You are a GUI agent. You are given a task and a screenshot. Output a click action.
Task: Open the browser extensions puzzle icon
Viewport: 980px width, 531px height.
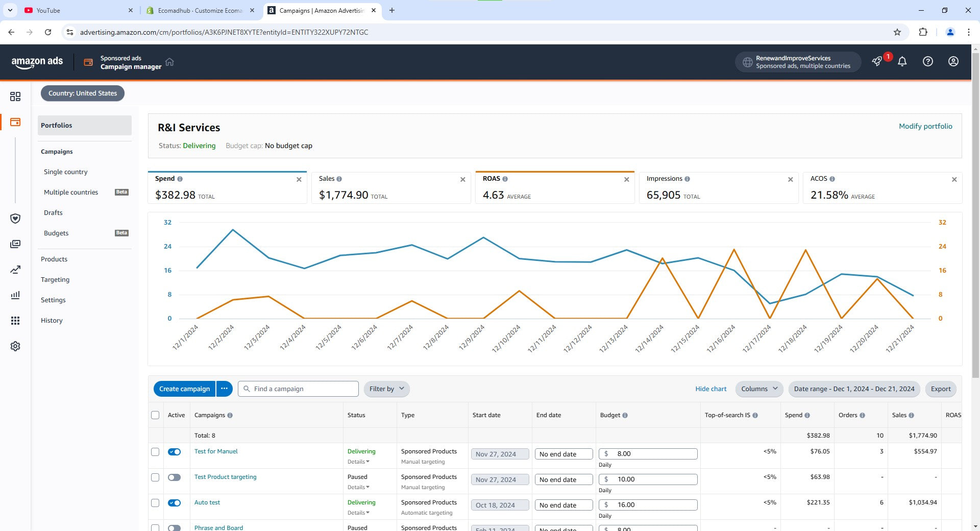click(923, 32)
